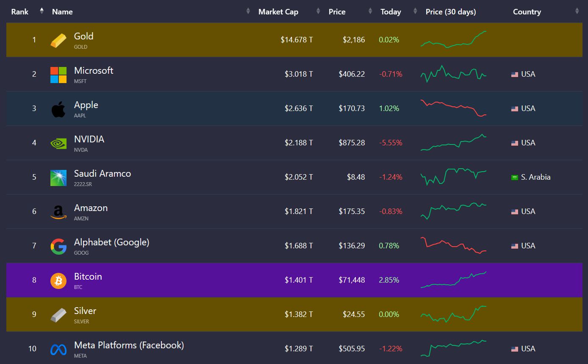588x364 pixels.
Task: Open the Meta Platforms (Facebook) link
Action: point(129,345)
